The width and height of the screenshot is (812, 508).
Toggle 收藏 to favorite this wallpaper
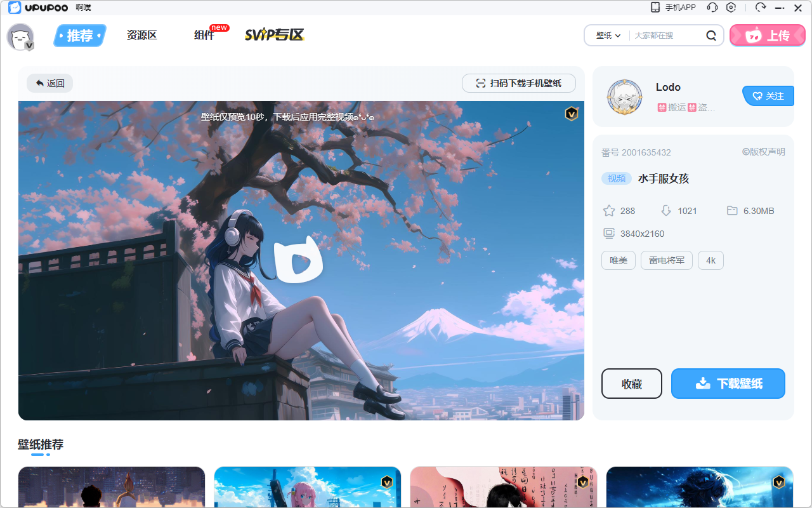631,384
